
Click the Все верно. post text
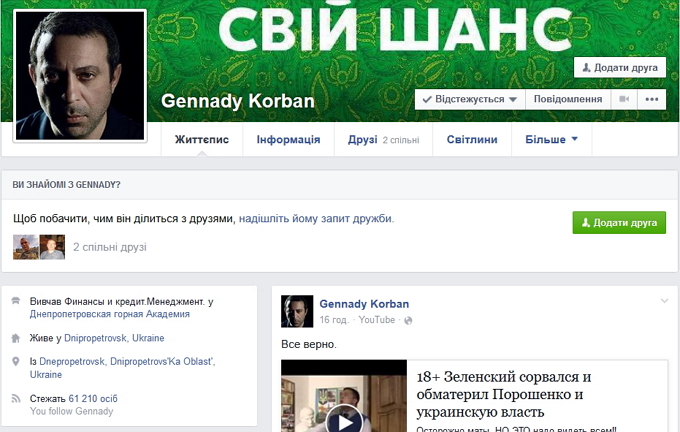coord(309,344)
